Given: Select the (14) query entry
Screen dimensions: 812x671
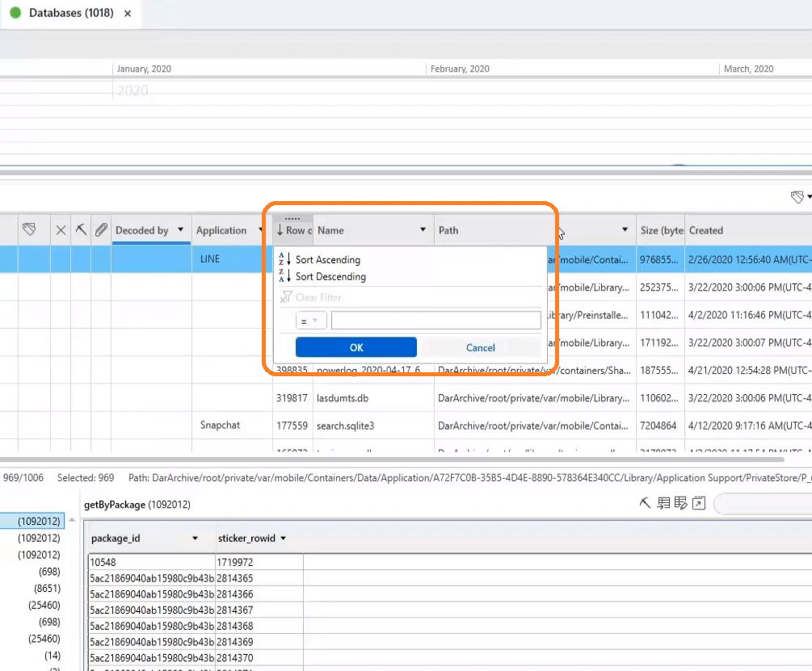Looking at the screenshot, I should (x=53, y=656).
